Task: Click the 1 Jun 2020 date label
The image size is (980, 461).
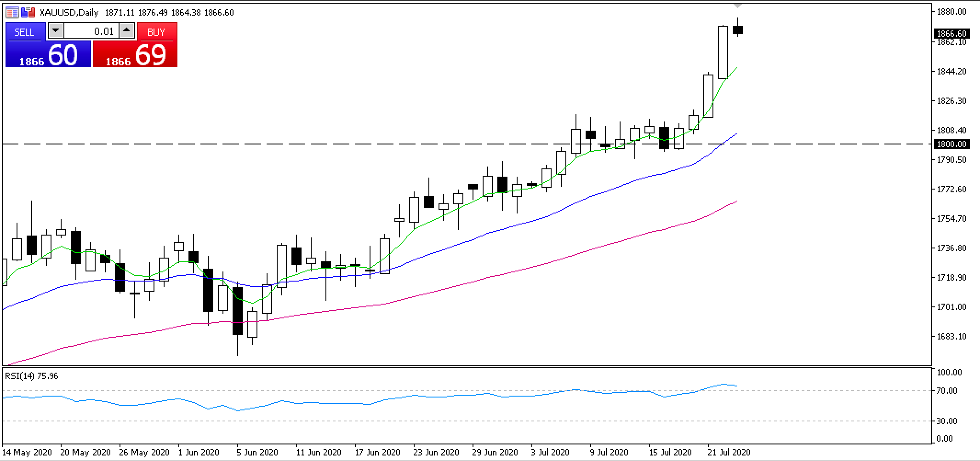Action: pos(198,452)
